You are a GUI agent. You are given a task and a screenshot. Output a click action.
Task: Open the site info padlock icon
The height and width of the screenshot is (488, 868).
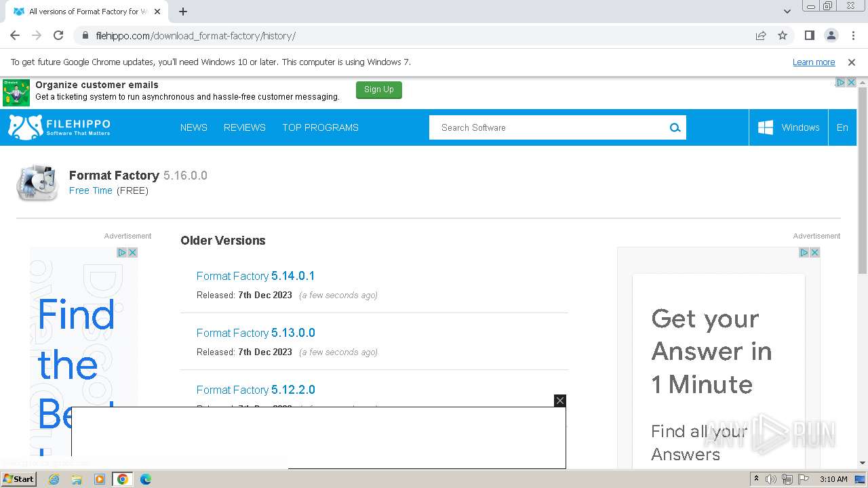[x=85, y=35]
